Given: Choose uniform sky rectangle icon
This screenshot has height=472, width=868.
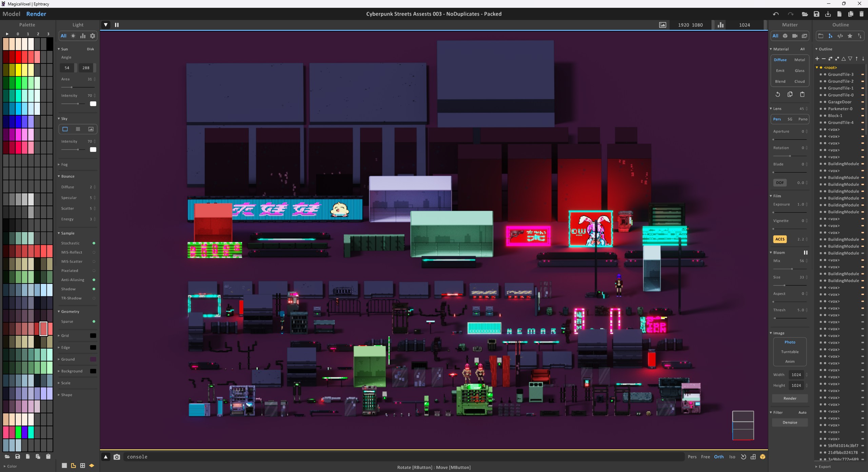Looking at the screenshot, I should [65, 129].
